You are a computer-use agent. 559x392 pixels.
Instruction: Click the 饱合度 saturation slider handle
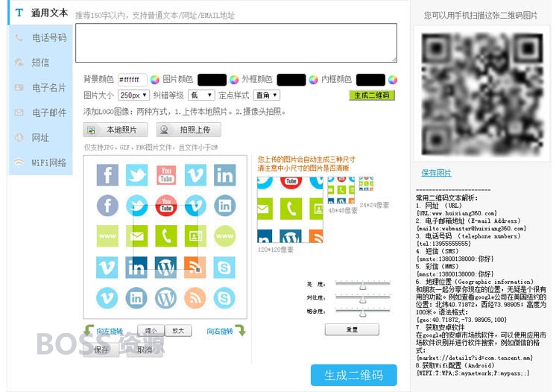pos(363,313)
